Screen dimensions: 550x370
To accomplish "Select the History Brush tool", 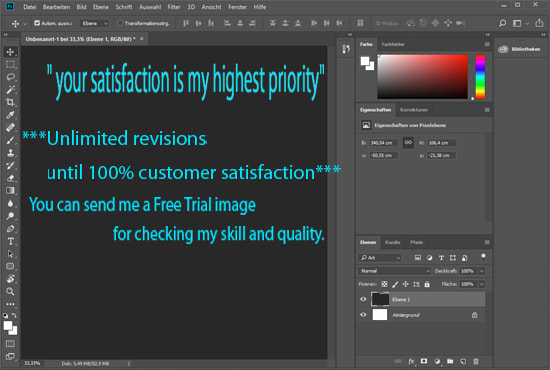I will pyautogui.click(x=10, y=166).
